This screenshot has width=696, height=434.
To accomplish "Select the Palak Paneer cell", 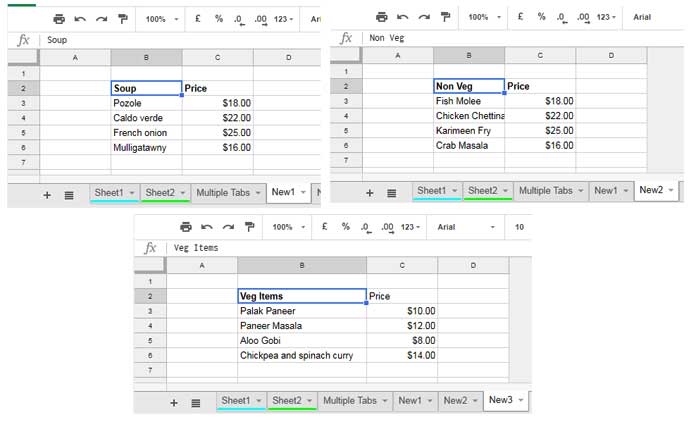I will tap(302, 311).
